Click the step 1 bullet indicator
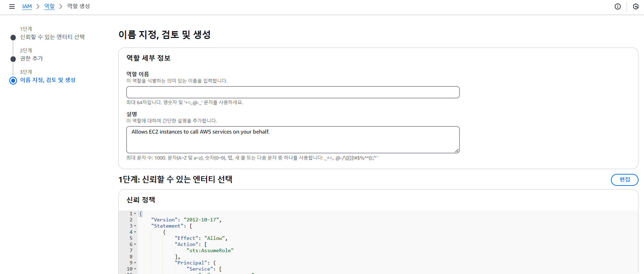Screen dimensions: 644x274 point(13,38)
